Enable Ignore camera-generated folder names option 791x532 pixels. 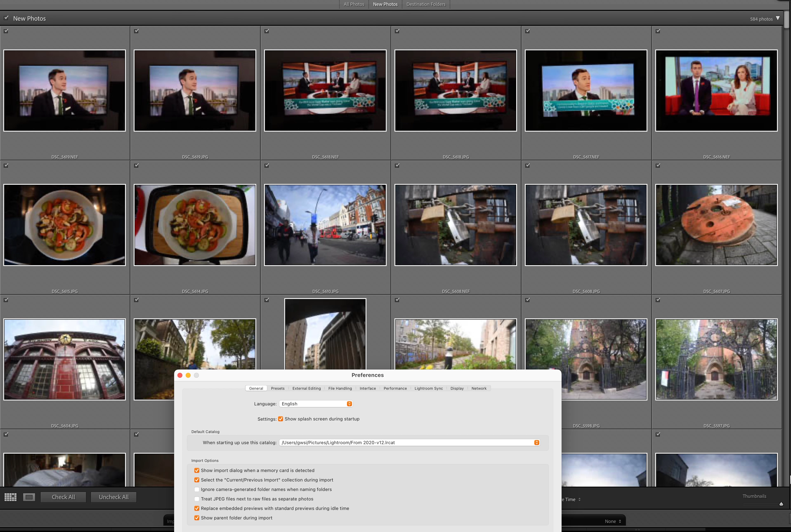coord(197,489)
